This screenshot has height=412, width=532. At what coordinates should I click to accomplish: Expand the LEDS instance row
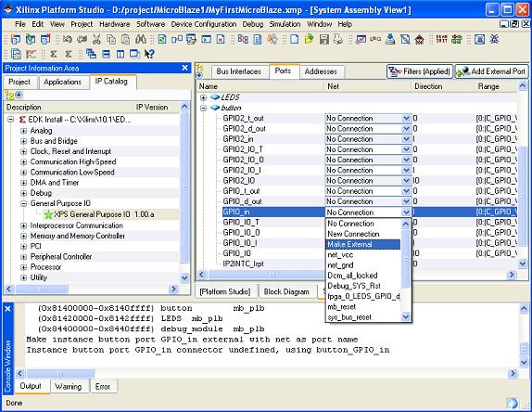203,97
